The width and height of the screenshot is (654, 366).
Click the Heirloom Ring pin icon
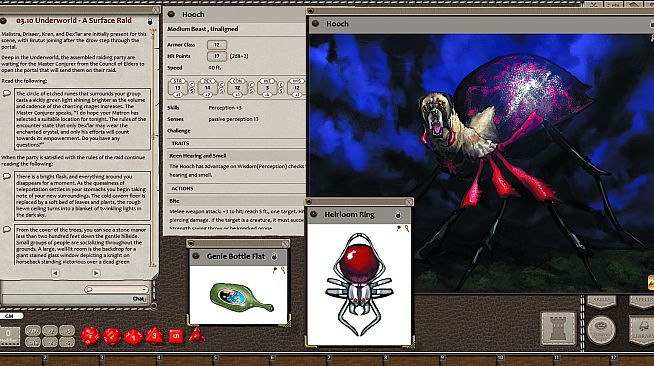click(x=399, y=228)
